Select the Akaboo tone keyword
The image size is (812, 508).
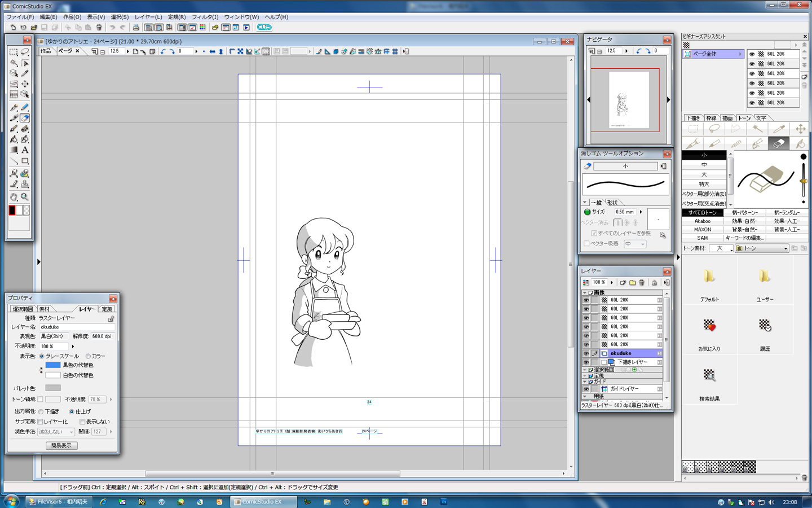click(703, 221)
